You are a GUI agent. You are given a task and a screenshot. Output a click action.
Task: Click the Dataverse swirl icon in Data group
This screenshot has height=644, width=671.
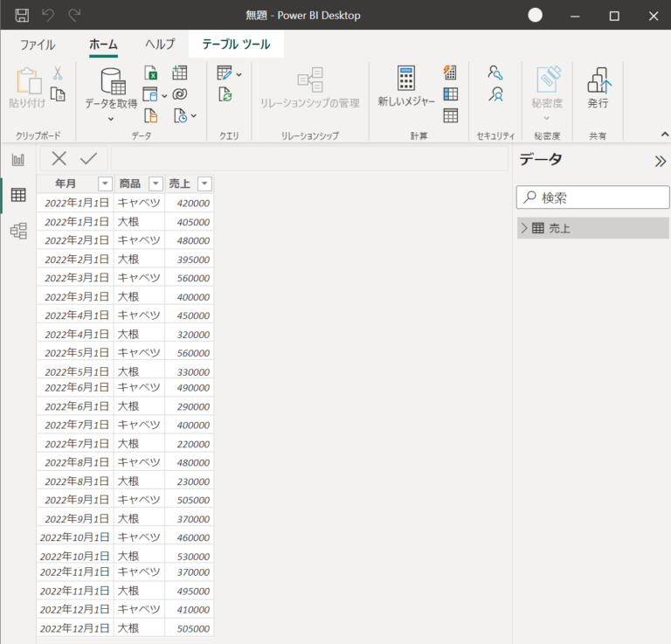click(x=180, y=94)
